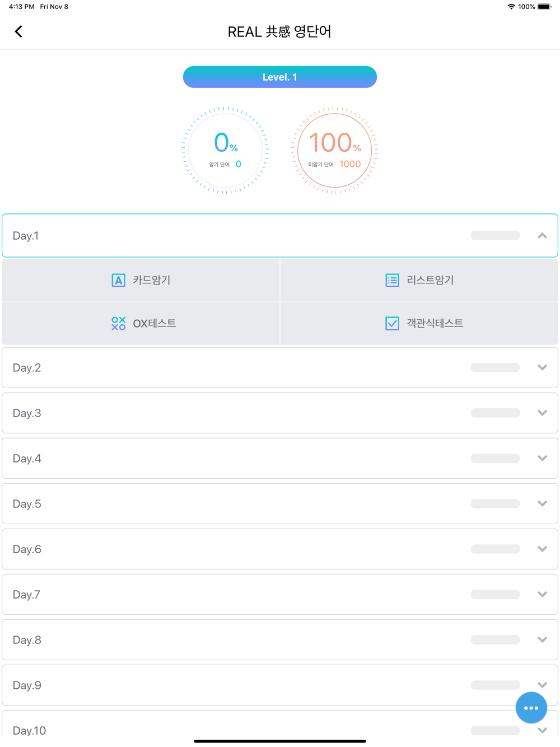Expand the Day.5 chevron
The height and width of the screenshot is (747, 560).
pos(542,503)
